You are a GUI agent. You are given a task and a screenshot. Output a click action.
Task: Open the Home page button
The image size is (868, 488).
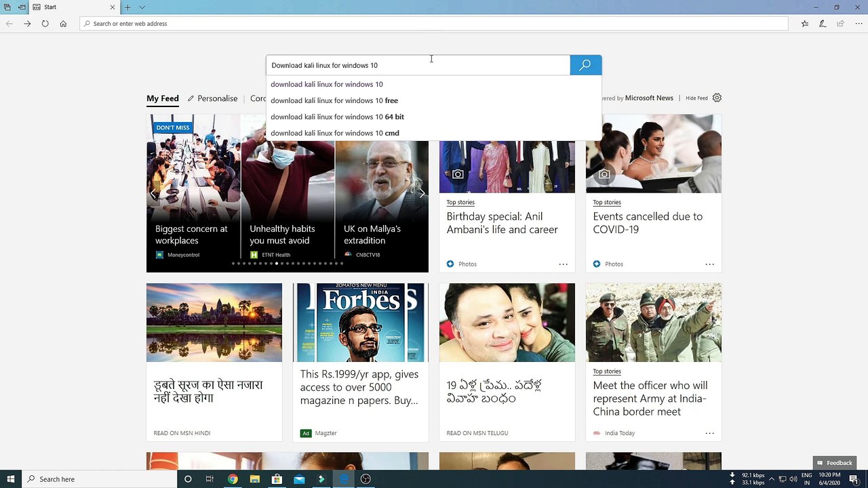click(63, 24)
